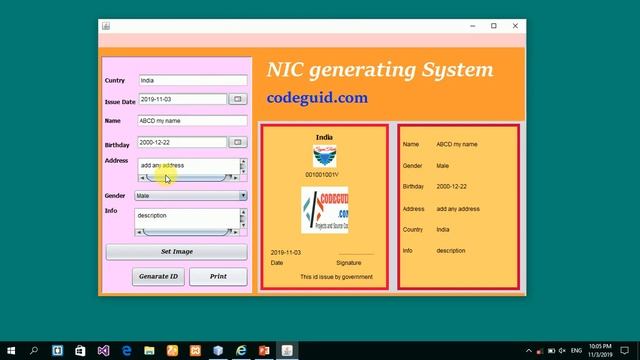Click the Set Image button

tap(177, 251)
